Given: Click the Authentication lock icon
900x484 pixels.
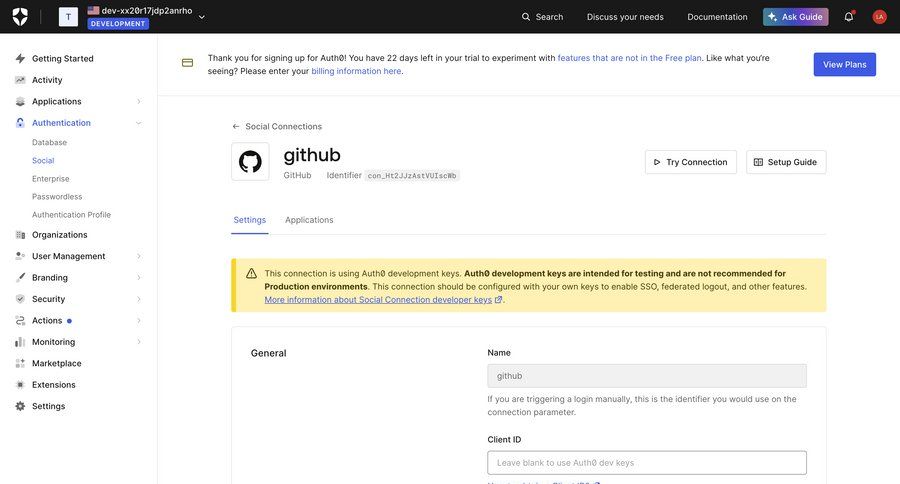Looking at the screenshot, I should [x=20, y=123].
